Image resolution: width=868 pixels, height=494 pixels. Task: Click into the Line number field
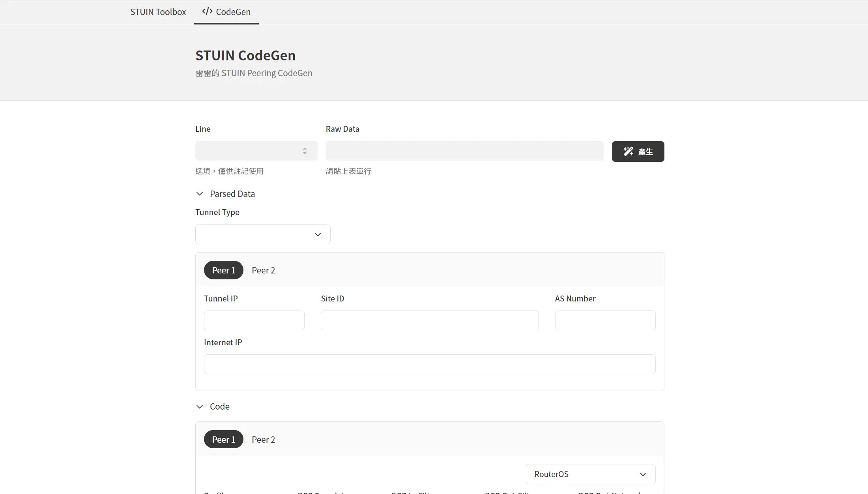tap(248, 151)
